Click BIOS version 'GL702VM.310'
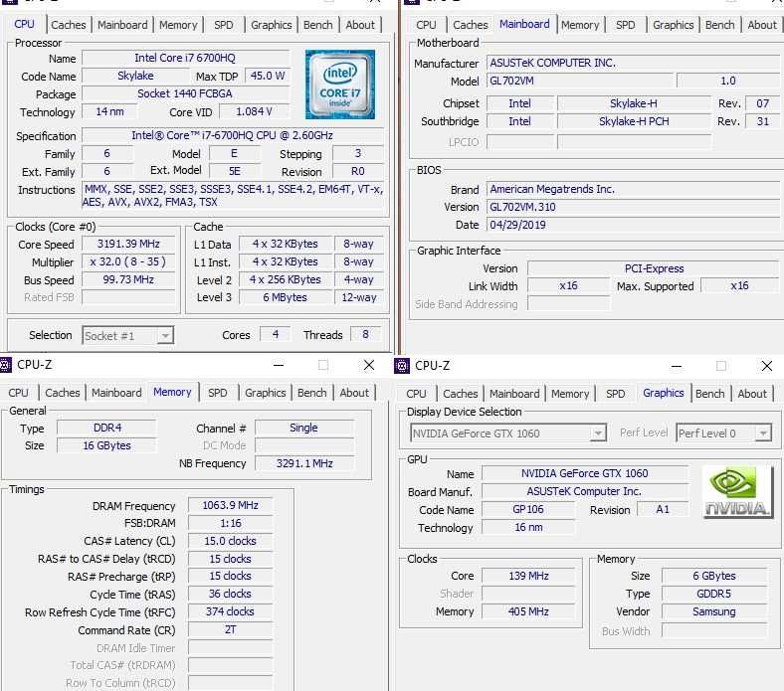 click(635, 208)
